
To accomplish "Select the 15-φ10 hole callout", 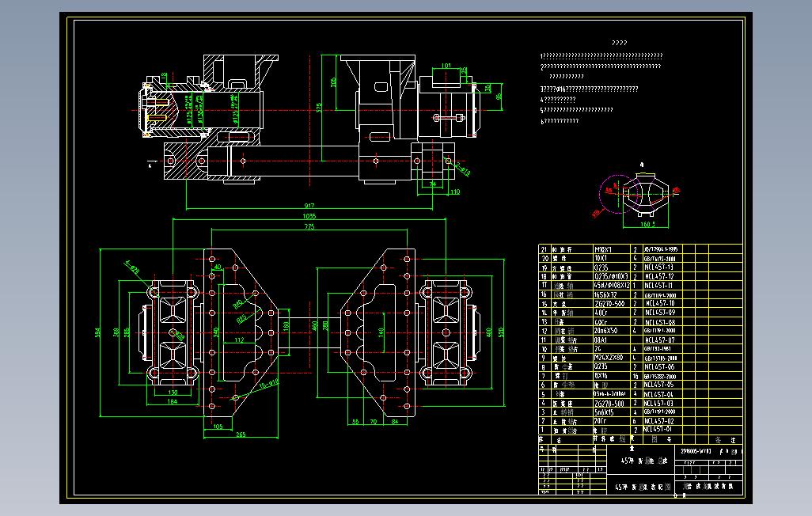I will point(269,384).
